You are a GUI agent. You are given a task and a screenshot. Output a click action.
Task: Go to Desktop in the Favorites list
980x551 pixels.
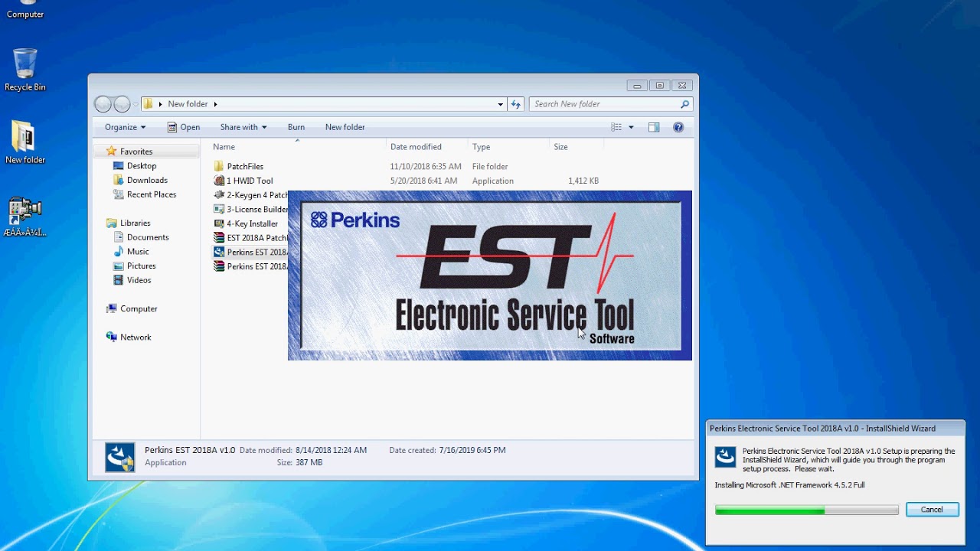click(x=141, y=166)
